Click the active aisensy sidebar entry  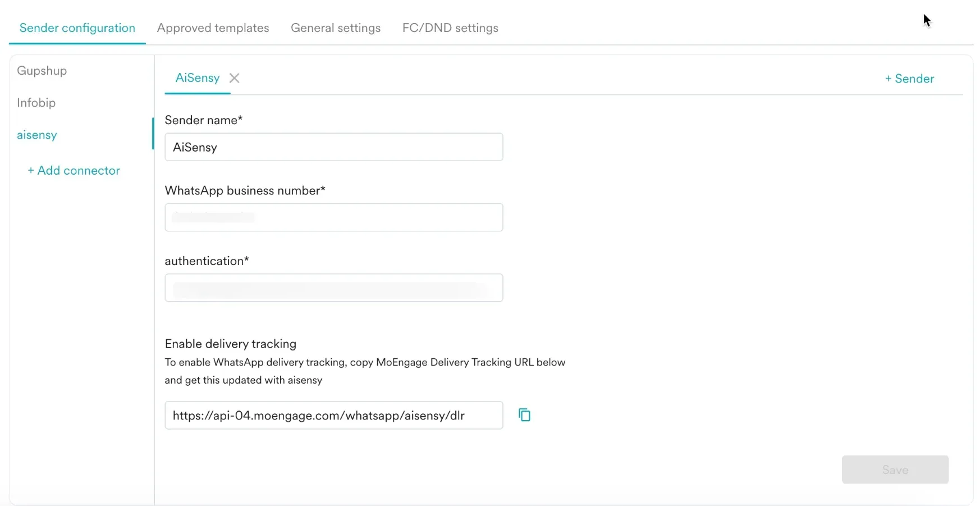pyautogui.click(x=37, y=135)
